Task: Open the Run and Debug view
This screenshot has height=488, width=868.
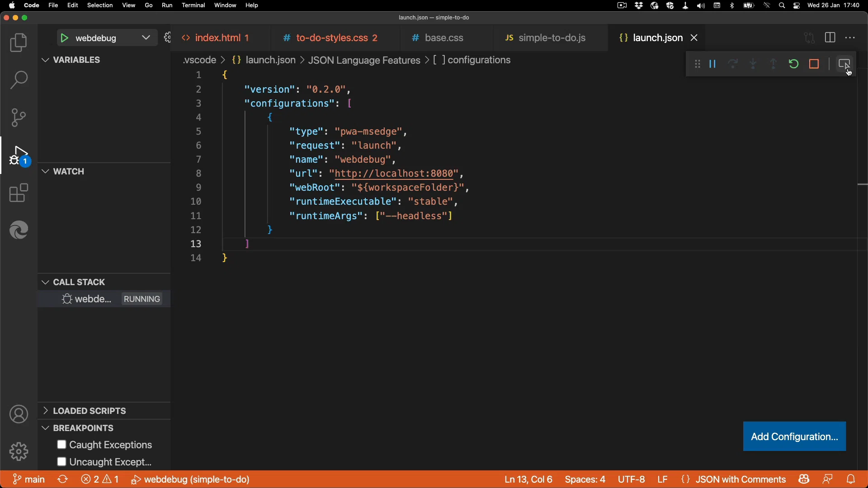Action: point(19,155)
